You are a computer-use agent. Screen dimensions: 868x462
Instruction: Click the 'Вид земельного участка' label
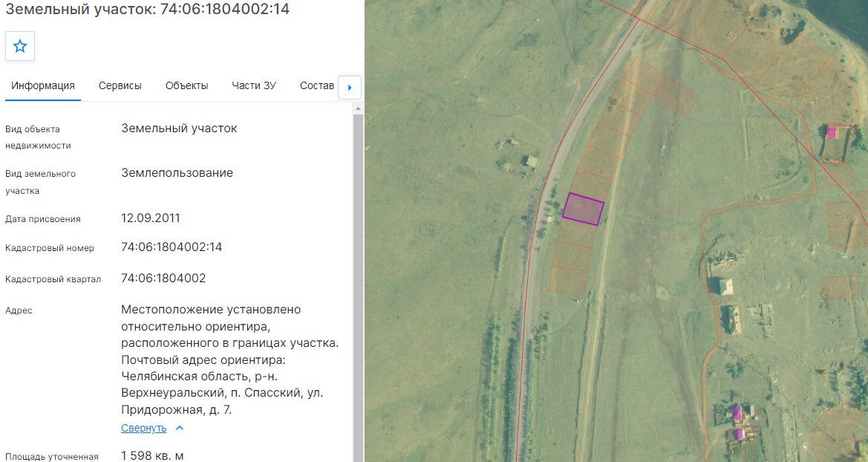(40, 182)
